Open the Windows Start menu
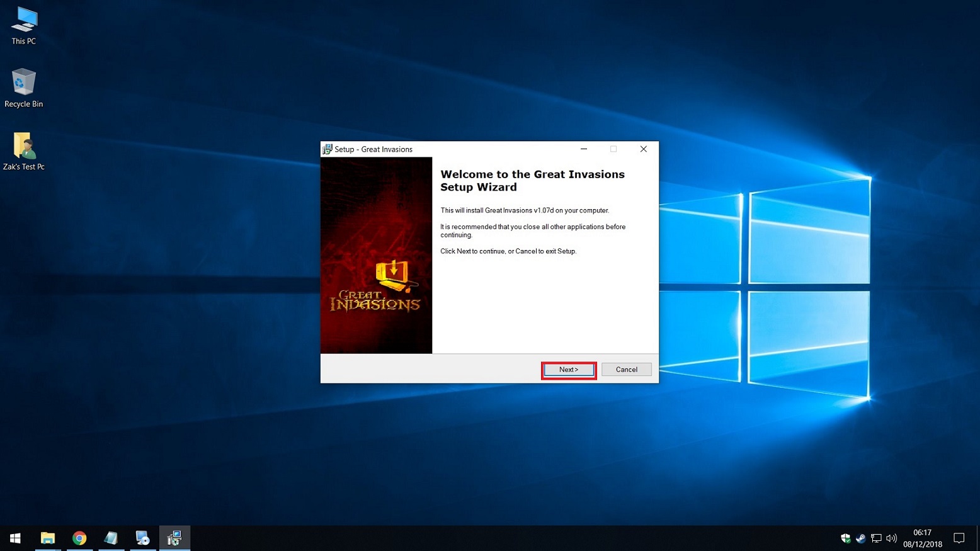Screen dimensions: 980x551 15,538
